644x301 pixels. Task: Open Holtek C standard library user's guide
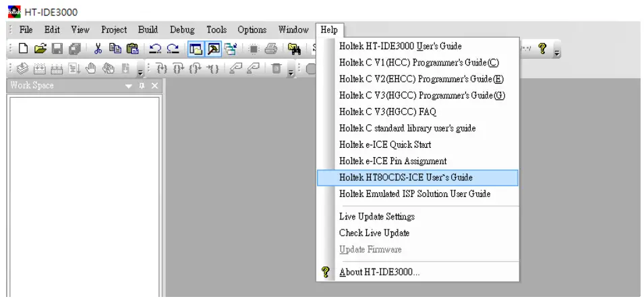(x=417, y=128)
